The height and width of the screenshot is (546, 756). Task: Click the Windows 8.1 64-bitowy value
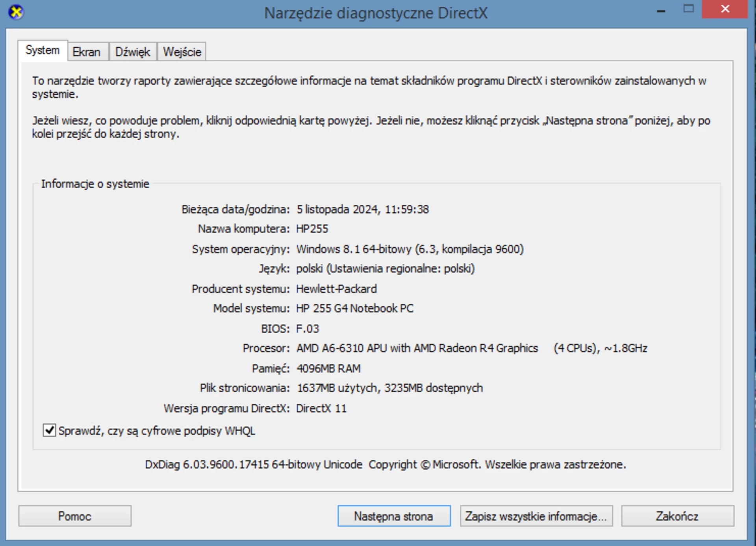tap(410, 249)
